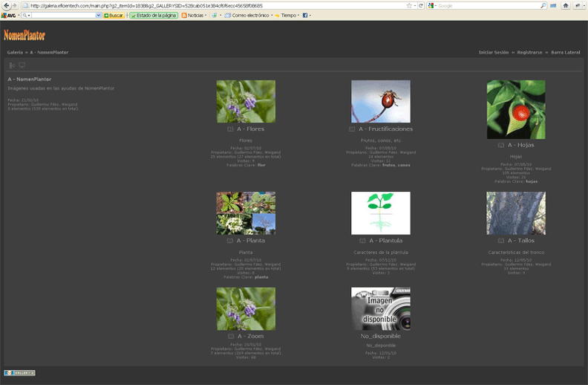Click the Registrarse link

click(x=529, y=53)
